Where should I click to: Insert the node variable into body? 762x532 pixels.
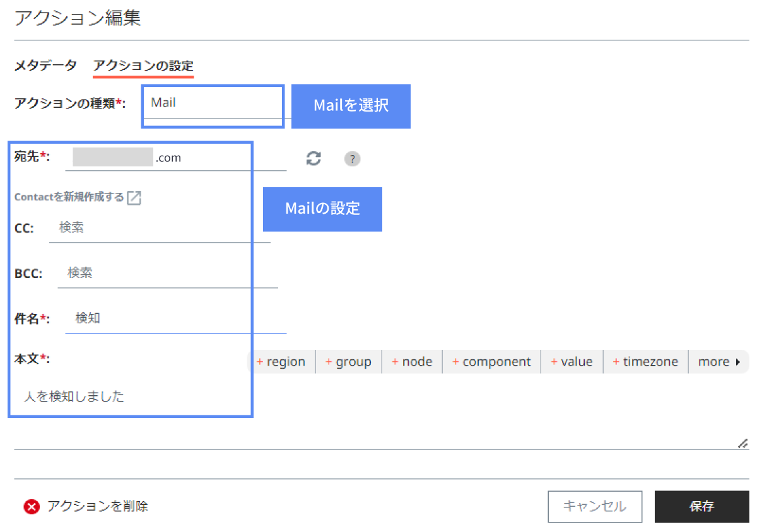412,361
